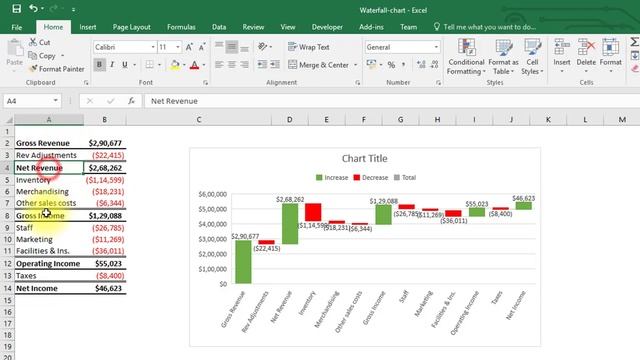Click the formula bar showing Net Revenue

(x=392, y=101)
